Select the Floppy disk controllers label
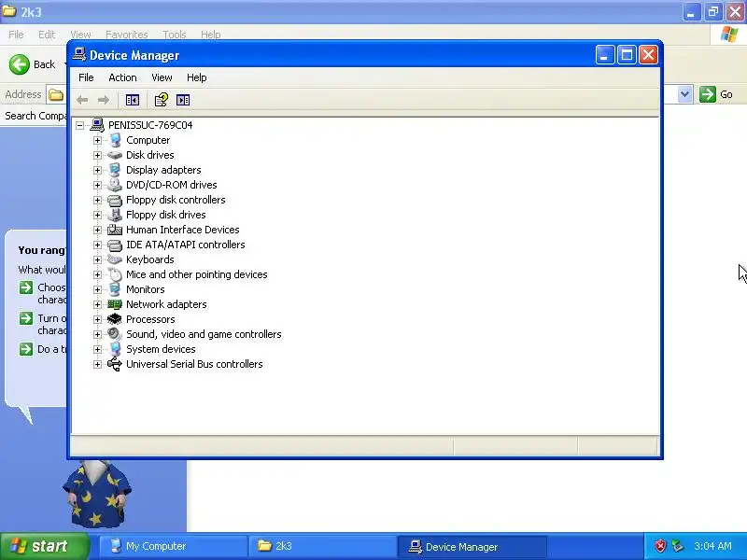This screenshot has width=747, height=560. click(x=176, y=200)
